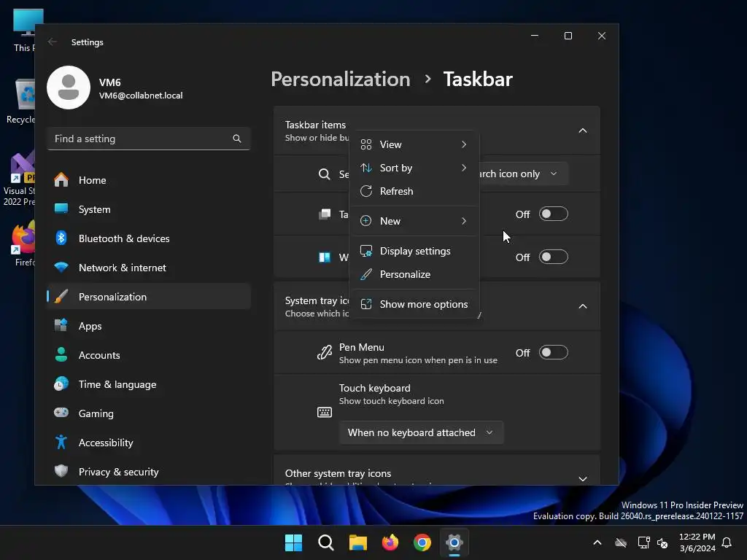Viewport: 747px width, 560px height.
Task: Open taskbar Search
Action: [326, 542]
